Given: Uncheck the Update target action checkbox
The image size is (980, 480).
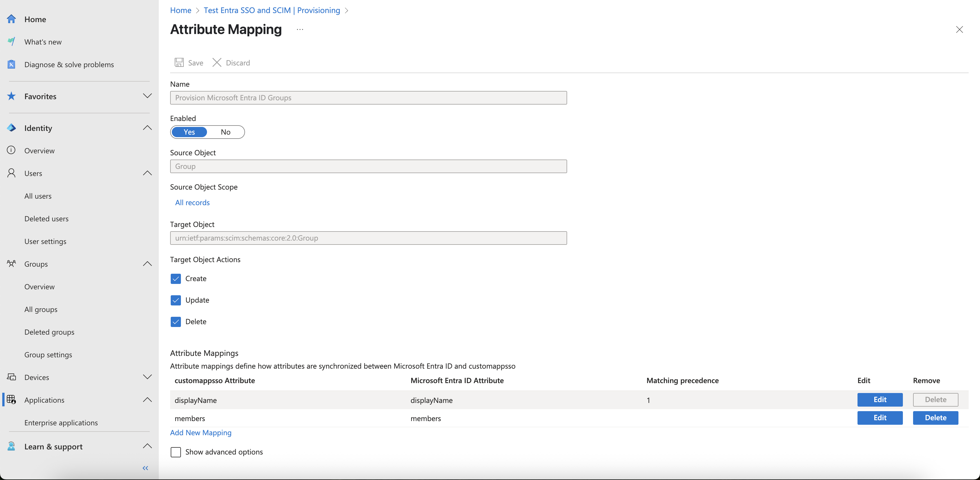Looking at the screenshot, I should 176,300.
